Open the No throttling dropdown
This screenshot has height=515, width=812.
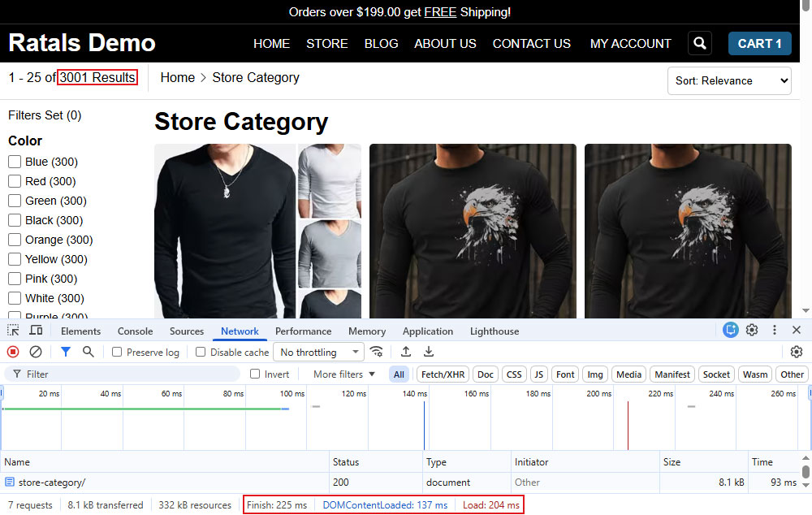point(318,352)
